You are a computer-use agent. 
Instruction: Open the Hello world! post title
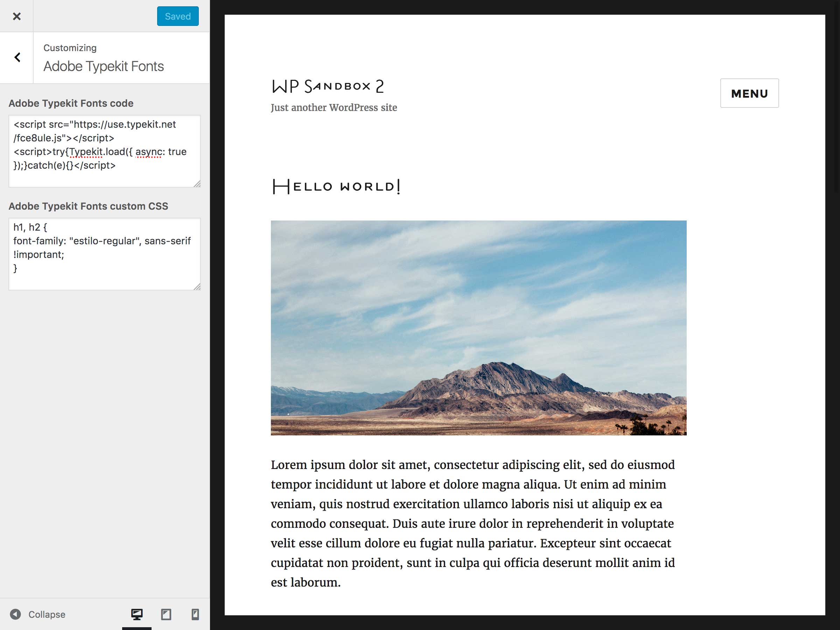336,187
